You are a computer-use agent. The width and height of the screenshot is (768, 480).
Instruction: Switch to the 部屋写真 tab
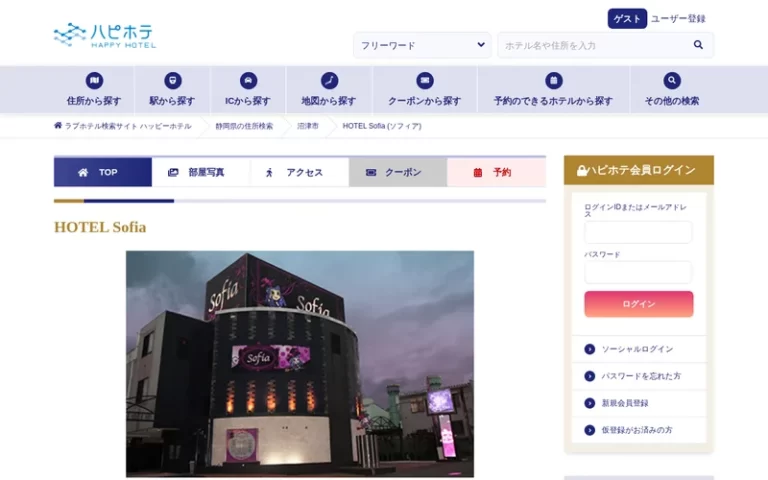pyautogui.click(x=201, y=172)
